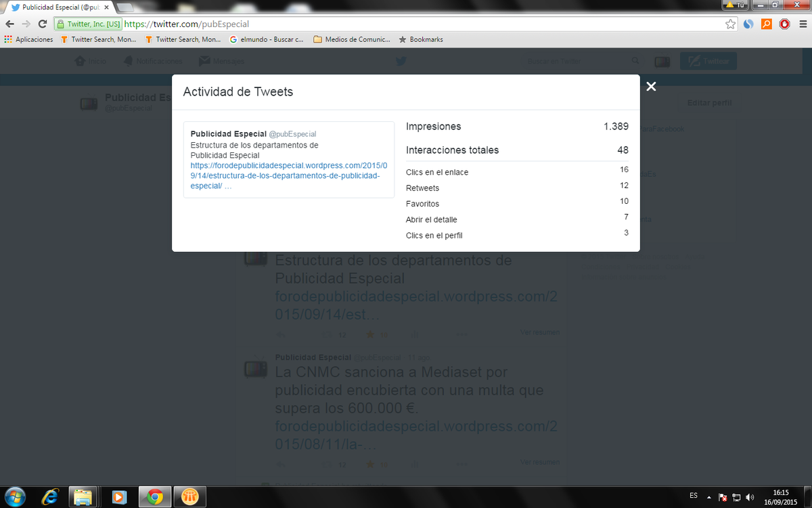The width and height of the screenshot is (812, 508).
Task: Open Mensajes in Twitter nav bar
Action: [221, 61]
